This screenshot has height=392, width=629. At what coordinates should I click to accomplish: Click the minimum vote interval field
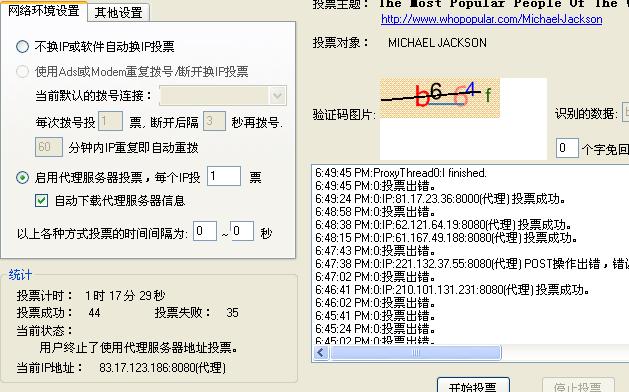[x=205, y=231]
